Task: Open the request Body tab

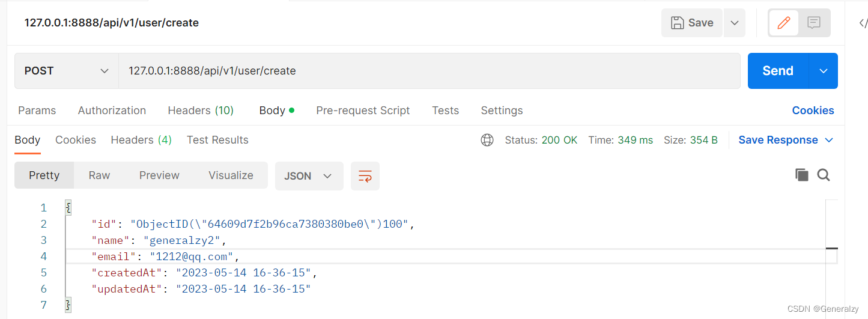Action: point(276,111)
